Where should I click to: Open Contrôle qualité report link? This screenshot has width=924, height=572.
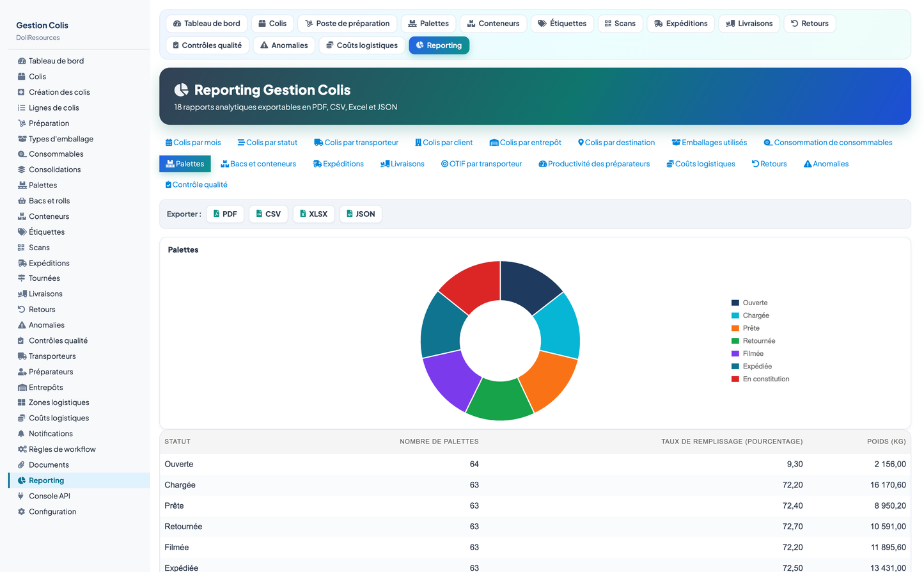pyautogui.click(x=196, y=185)
